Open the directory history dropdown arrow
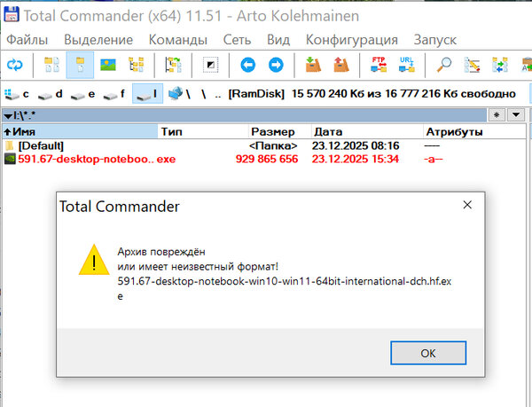 (516, 114)
